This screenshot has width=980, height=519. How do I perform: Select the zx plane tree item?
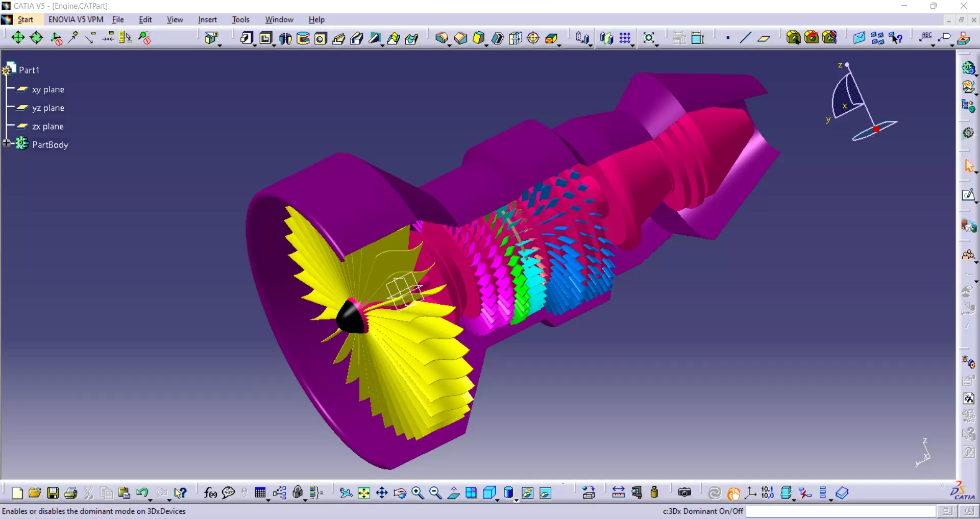tap(48, 126)
